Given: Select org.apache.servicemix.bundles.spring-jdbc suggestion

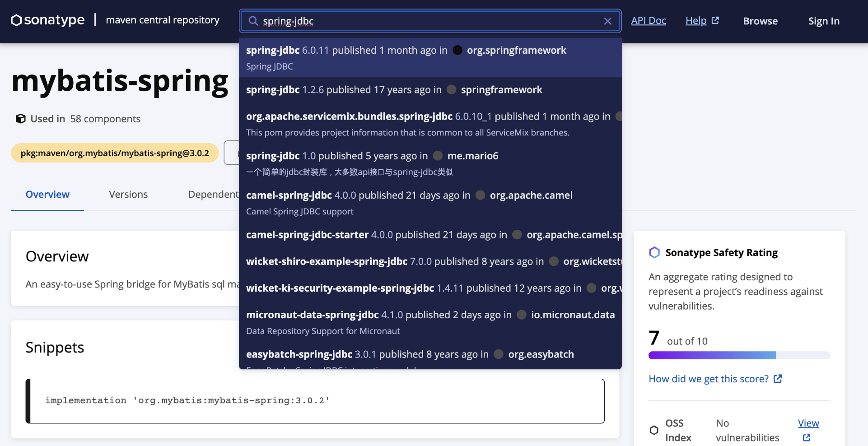Looking at the screenshot, I should click(430, 124).
